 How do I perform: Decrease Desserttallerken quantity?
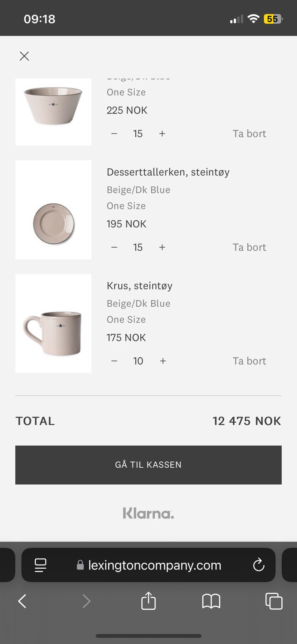point(114,247)
